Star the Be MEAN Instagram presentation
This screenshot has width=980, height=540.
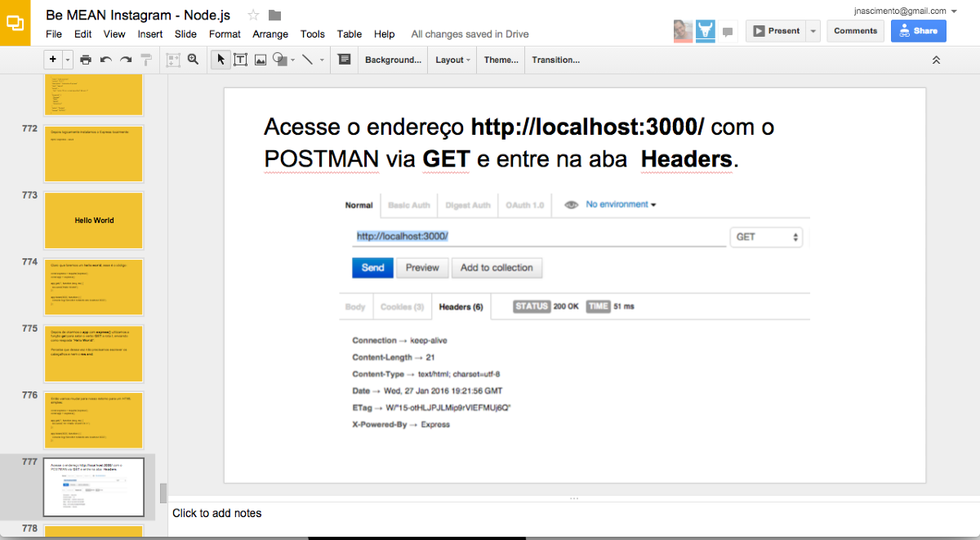[x=253, y=15]
